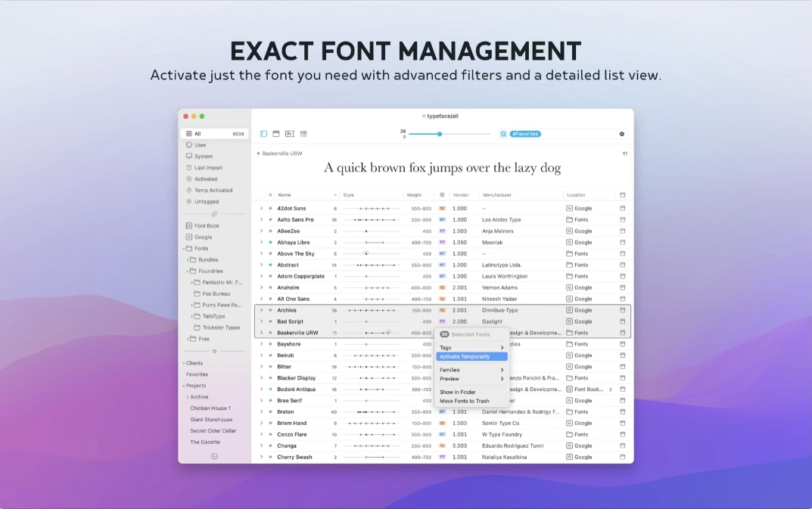The width and height of the screenshot is (812, 509).
Task: Open the Font Book source in sidebar
Action: coord(206,225)
